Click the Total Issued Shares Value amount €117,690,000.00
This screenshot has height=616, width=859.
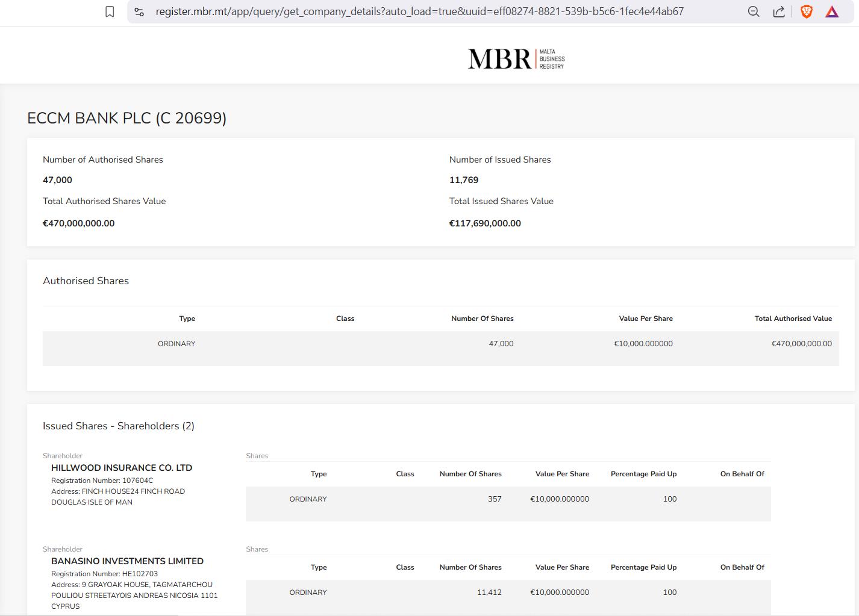coord(485,223)
